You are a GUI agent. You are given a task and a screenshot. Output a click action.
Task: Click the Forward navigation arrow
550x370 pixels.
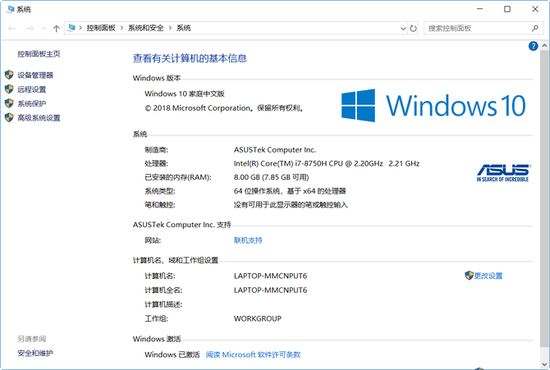click(x=30, y=28)
